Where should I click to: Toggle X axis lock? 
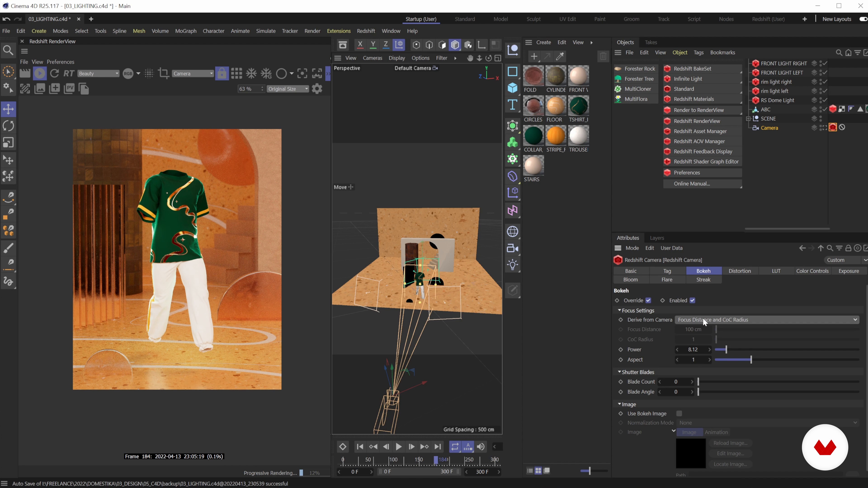pos(360,45)
